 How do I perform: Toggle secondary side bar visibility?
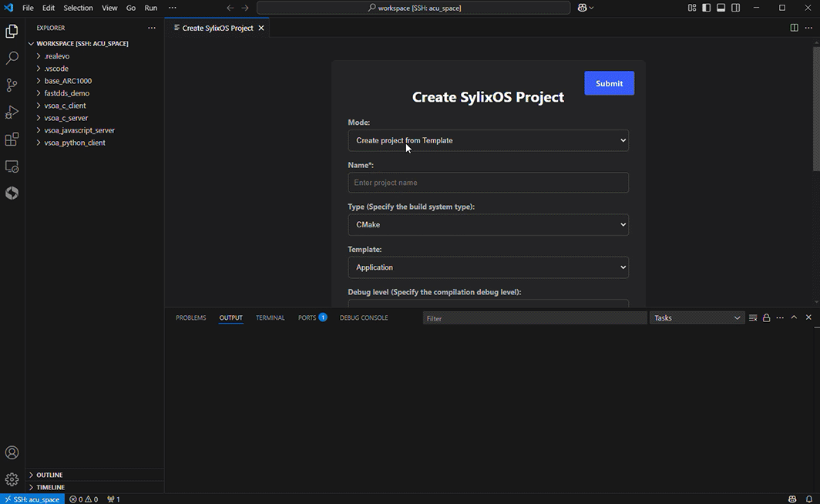click(x=736, y=8)
